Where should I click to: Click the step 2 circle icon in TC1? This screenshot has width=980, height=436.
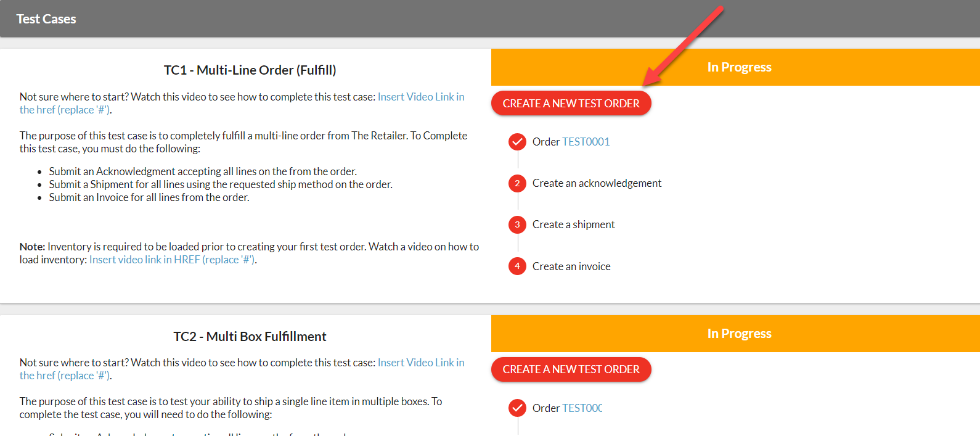pyautogui.click(x=517, y=183)
